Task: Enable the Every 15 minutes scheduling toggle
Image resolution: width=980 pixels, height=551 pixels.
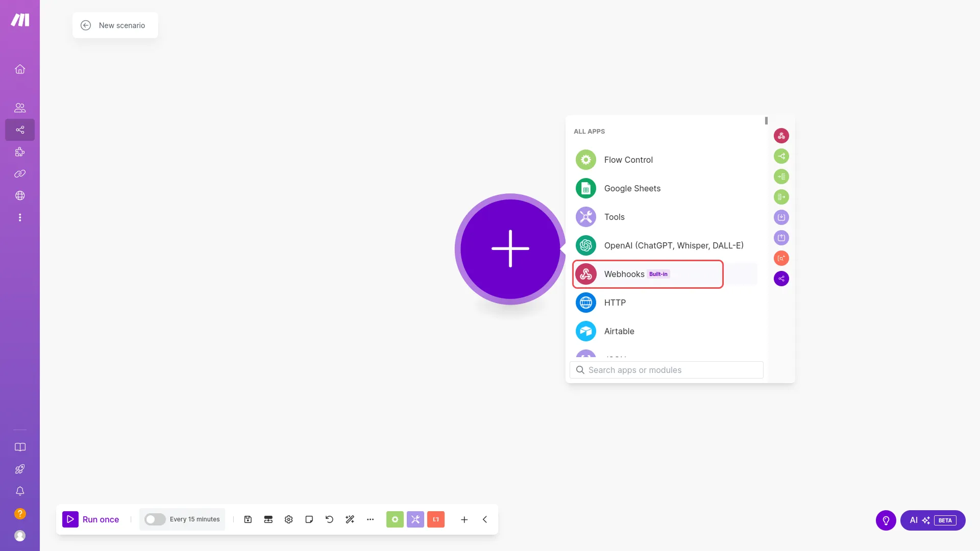Action: coord(155,519)
